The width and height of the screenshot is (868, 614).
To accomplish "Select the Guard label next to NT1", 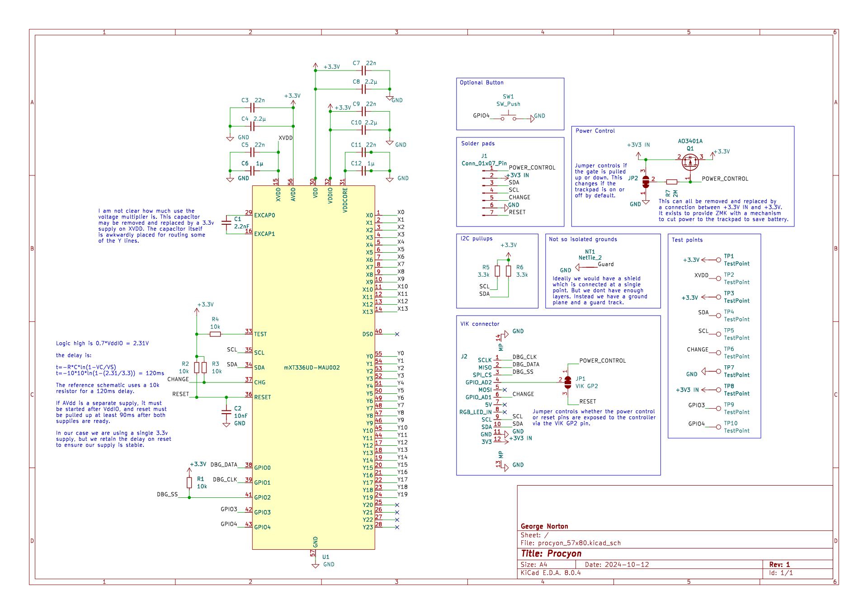I will (606, 264).
